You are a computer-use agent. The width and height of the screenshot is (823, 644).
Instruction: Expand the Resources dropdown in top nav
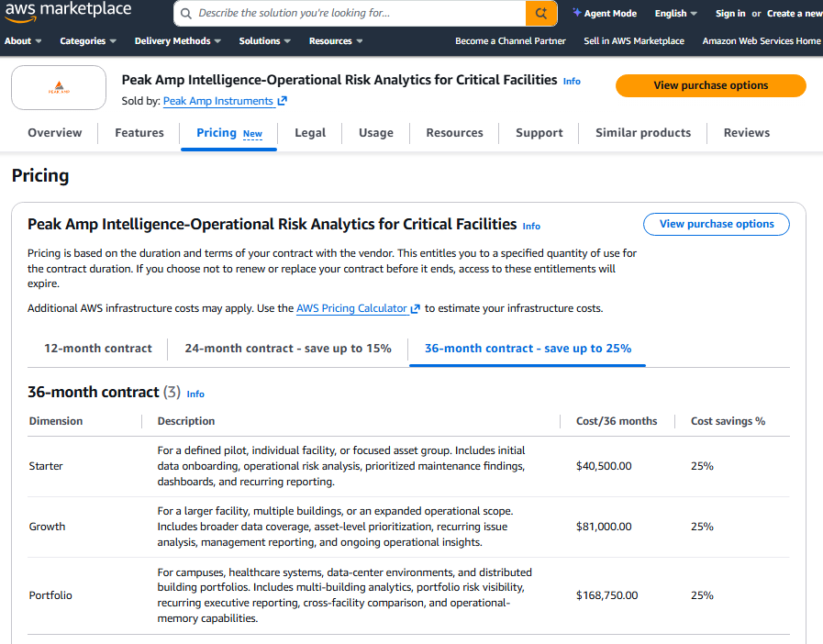(336, 41)
